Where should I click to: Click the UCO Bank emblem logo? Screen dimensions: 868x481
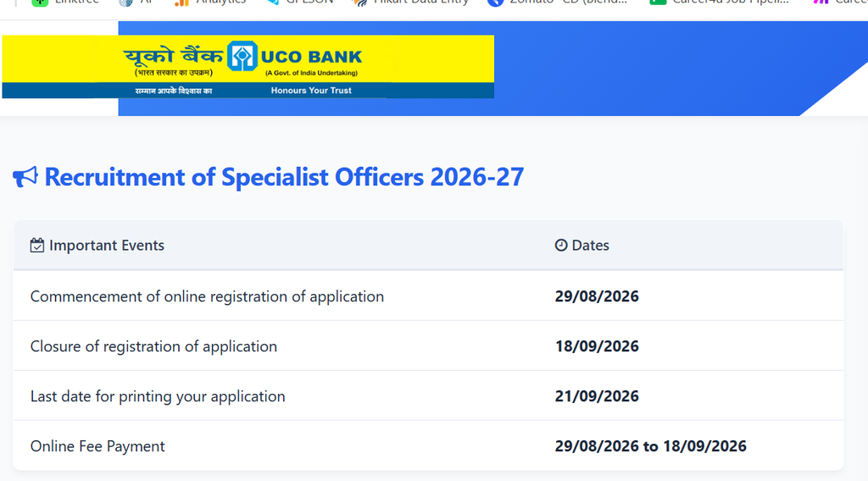pos(242,56)
